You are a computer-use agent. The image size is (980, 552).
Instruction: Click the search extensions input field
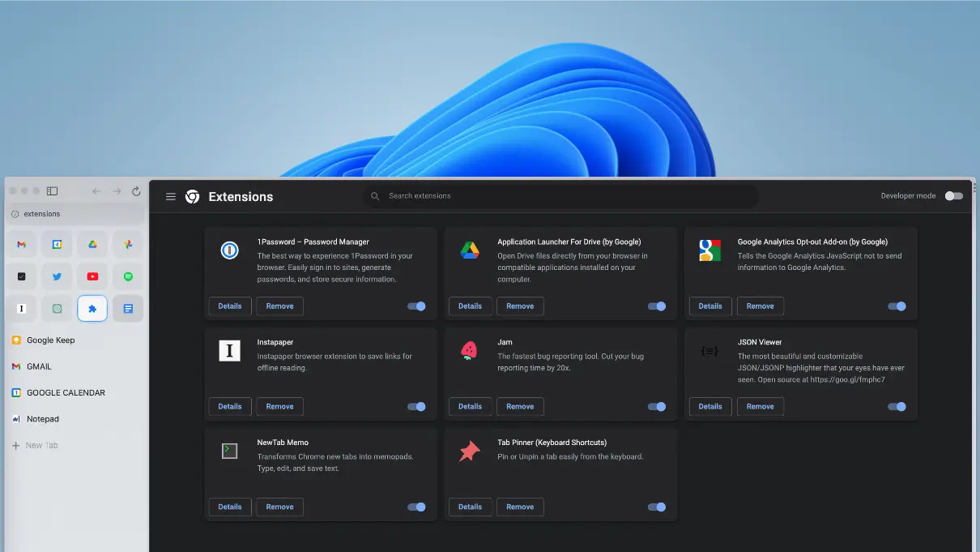coord(562,195)
